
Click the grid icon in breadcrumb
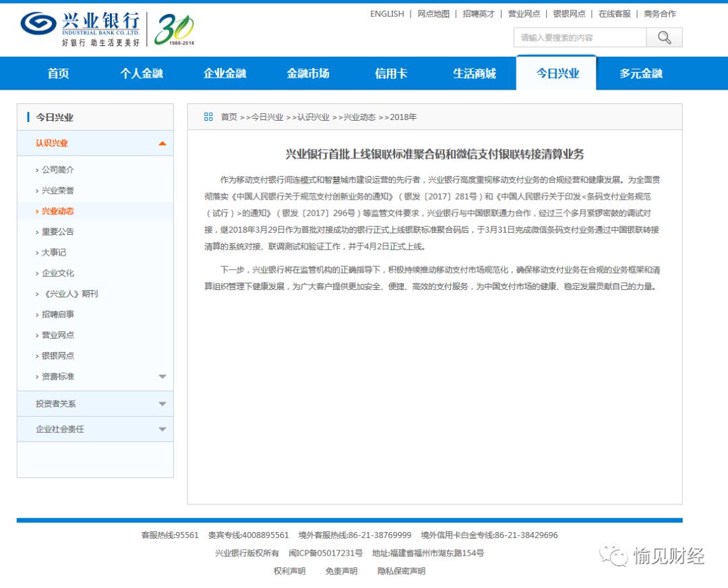pyautogui.click(x=208, y=117)
